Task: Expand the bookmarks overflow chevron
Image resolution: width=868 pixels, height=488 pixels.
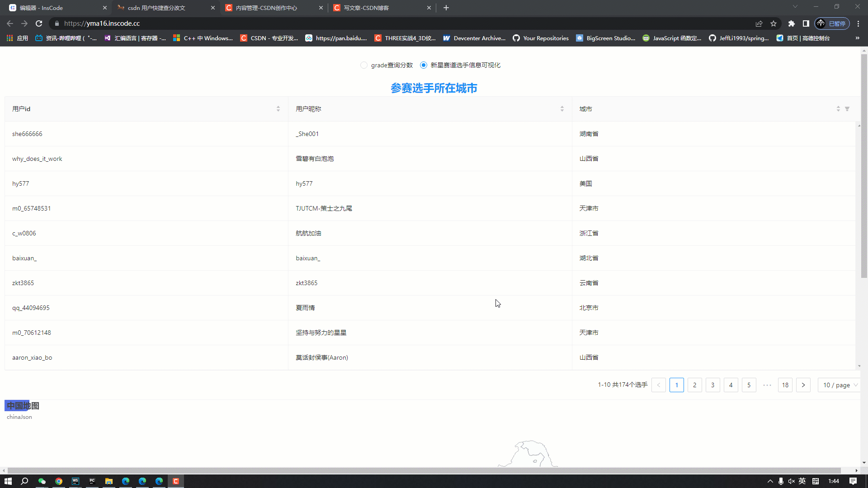Action: pos(857,38)
